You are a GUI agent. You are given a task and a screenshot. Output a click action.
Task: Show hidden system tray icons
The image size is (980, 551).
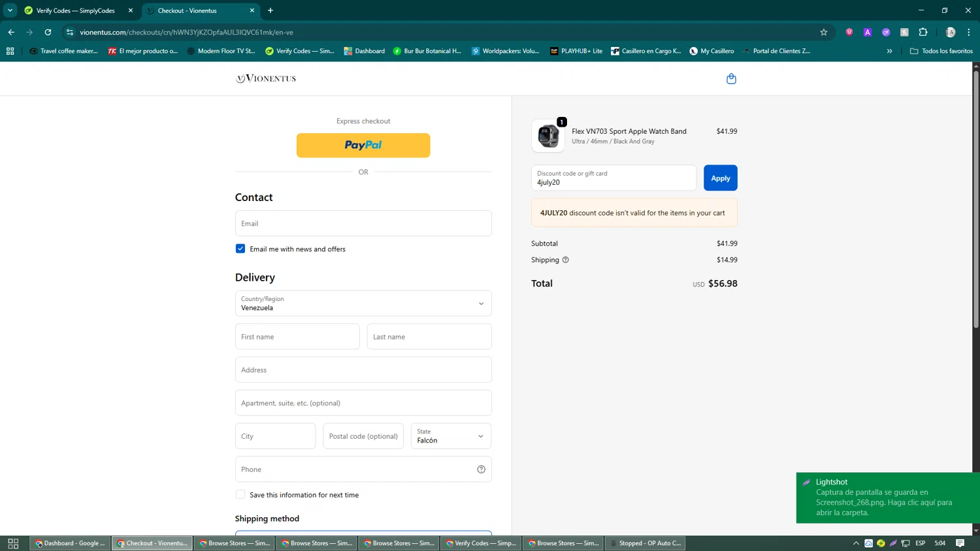coord(856,543)
